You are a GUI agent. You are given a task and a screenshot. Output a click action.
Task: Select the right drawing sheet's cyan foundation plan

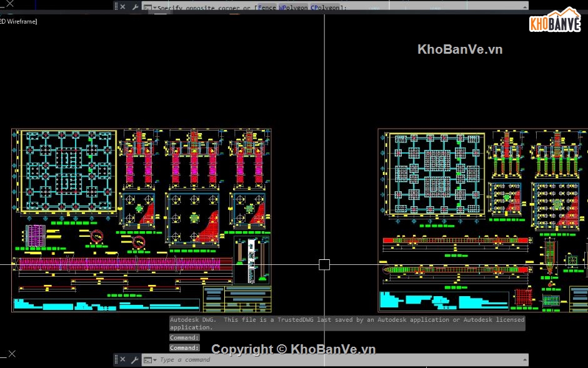click(x=437, y=173)
